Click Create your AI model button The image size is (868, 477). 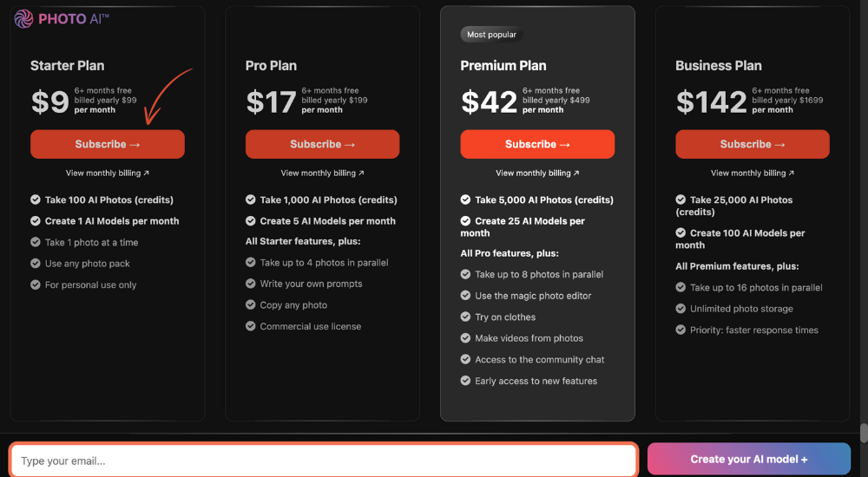pyautogui.click(x=748, y=460)
